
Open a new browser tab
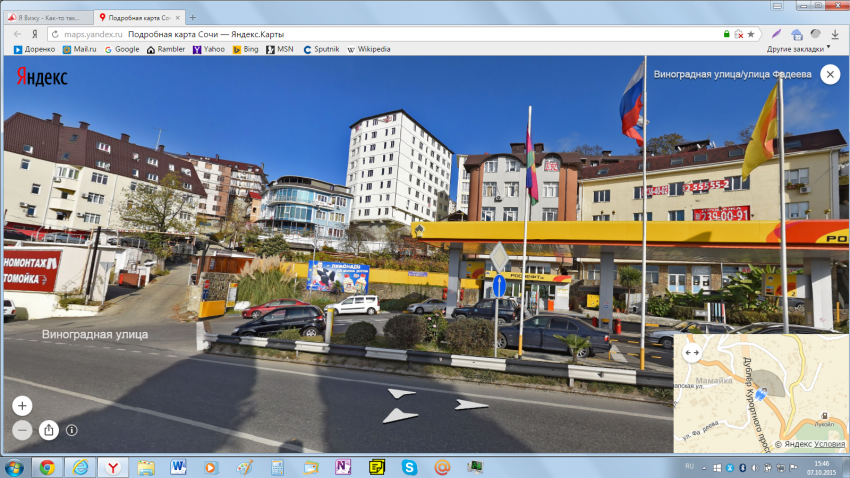193,17
